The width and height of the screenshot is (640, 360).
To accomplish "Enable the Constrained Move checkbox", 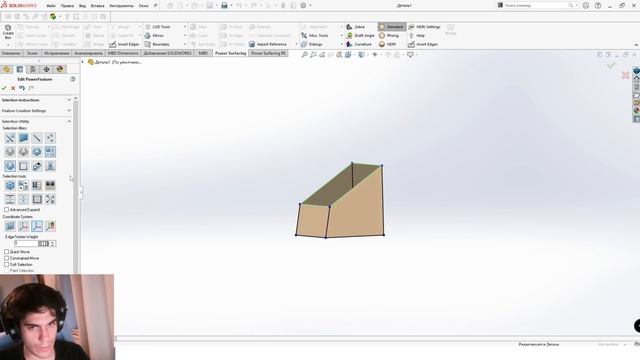I will [x=7, y=258].
